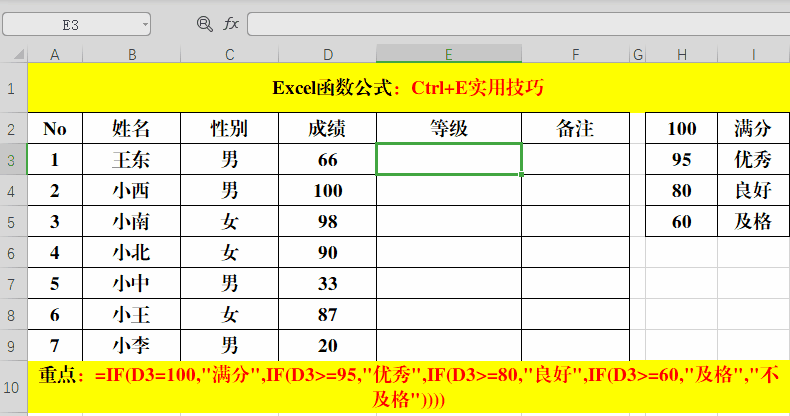Image resolution: width=790 pixels, height=416 pixels.
Task: Select row 2 header
Action: click(13, 128)
